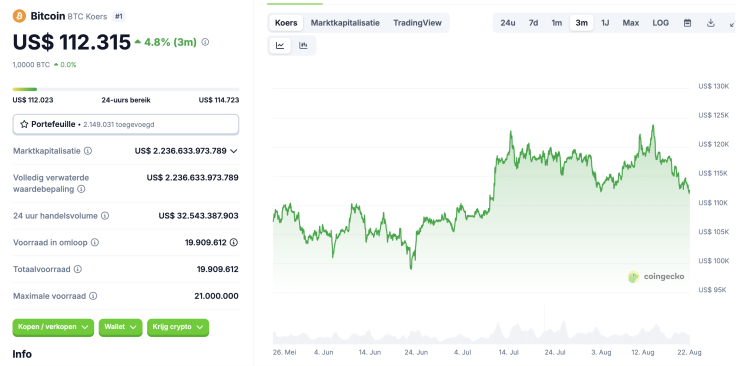Switch to line chart view icon
750x366 pixels.
click(280, 45)
